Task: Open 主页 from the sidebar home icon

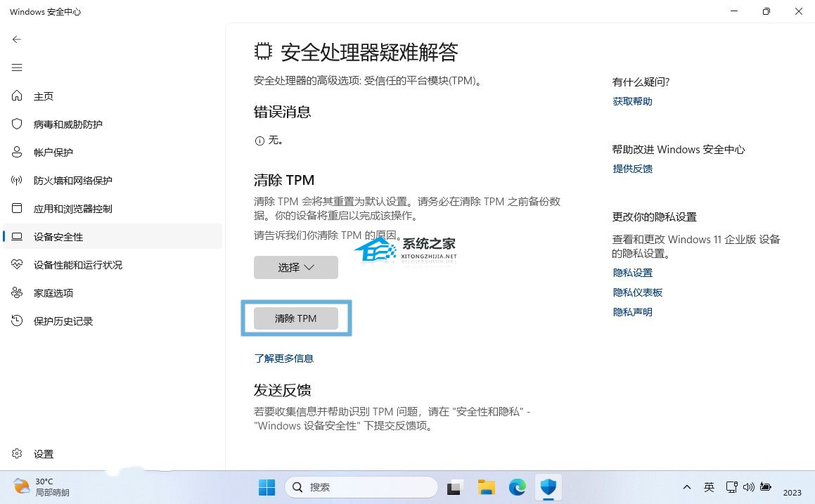Action: click(15, 96)
